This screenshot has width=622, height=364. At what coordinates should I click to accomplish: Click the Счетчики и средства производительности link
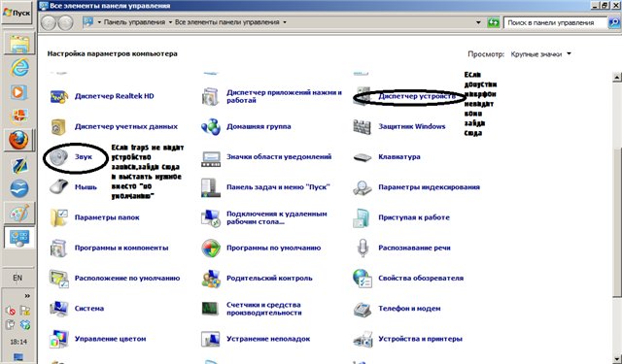tap(263, 309)
